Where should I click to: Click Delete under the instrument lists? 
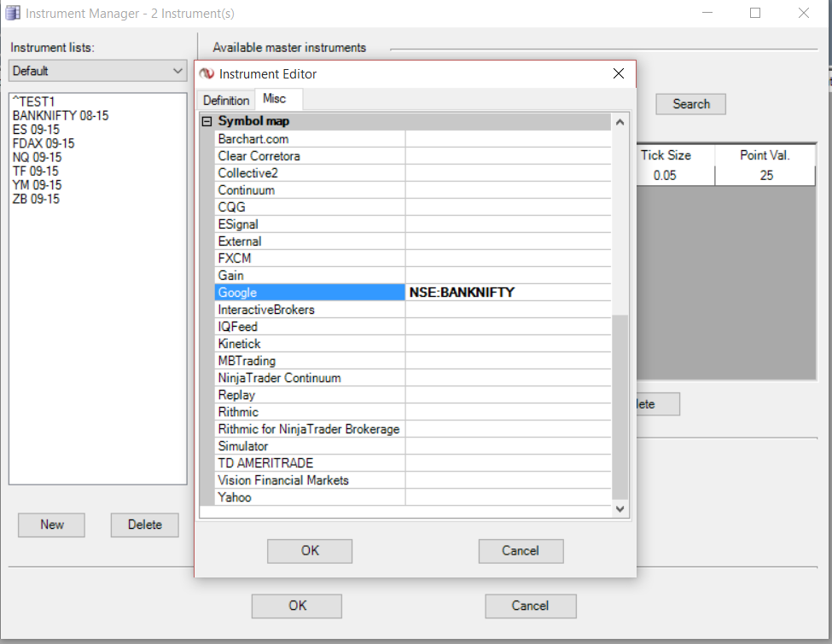(x=145, y=525)
